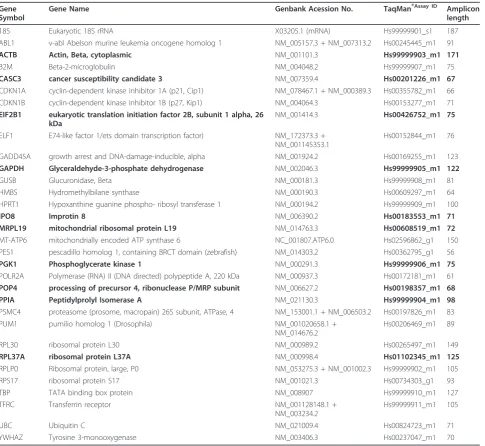485x446 pixels.
Task: Click accession 'X03205.1 (mRNA)'
Action: [x=302, y=31]
